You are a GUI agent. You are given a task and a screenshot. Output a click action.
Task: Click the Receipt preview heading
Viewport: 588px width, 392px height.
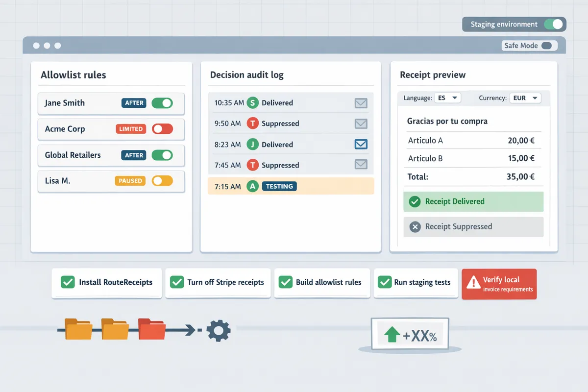coord(433,75)
